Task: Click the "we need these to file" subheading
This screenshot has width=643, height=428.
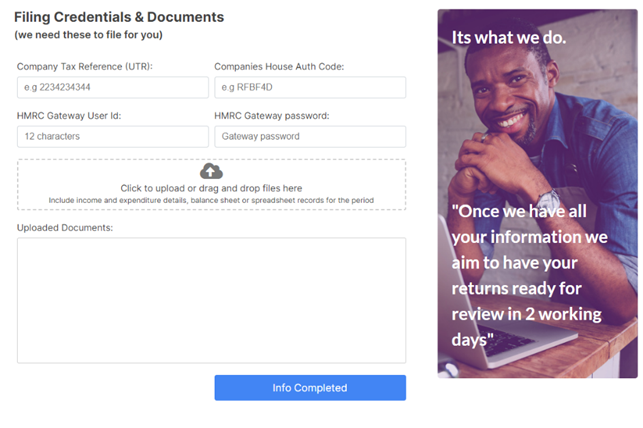Action: (89, 35)
